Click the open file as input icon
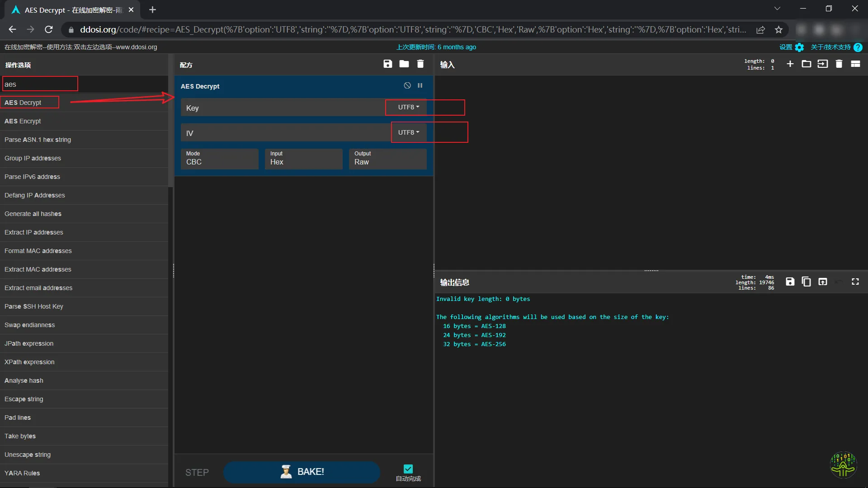This screenshot has width=868, height=488. 822,64
